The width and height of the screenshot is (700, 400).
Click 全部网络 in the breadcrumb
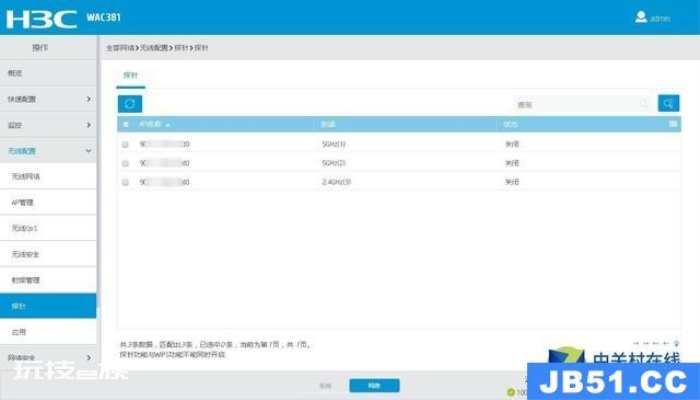(120, 48)
